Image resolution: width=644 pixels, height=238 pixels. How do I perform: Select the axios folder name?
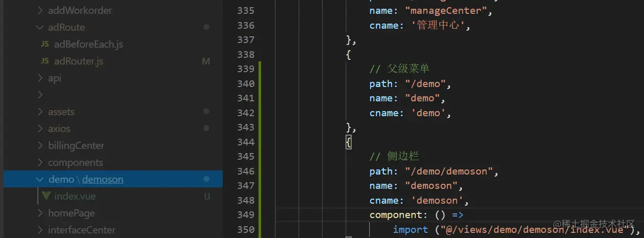point(59,128)
